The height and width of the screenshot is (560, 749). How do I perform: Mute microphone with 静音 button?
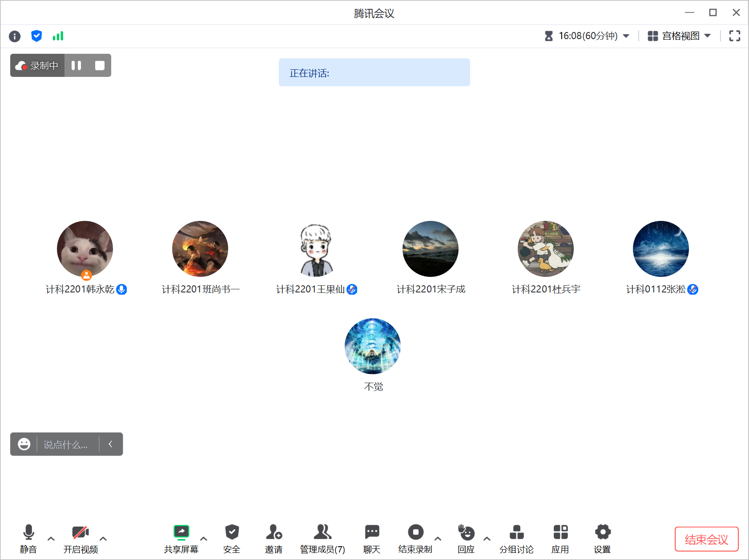coord(28,538)
